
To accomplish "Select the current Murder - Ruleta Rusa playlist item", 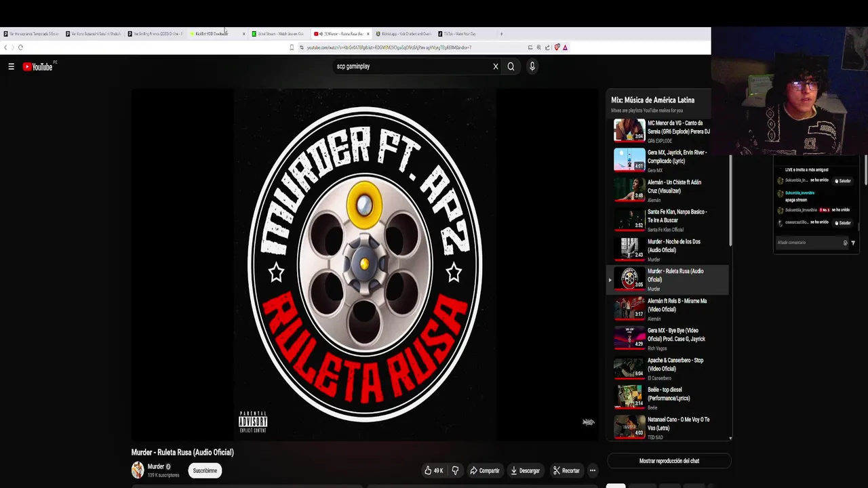I will coord(667,279).
